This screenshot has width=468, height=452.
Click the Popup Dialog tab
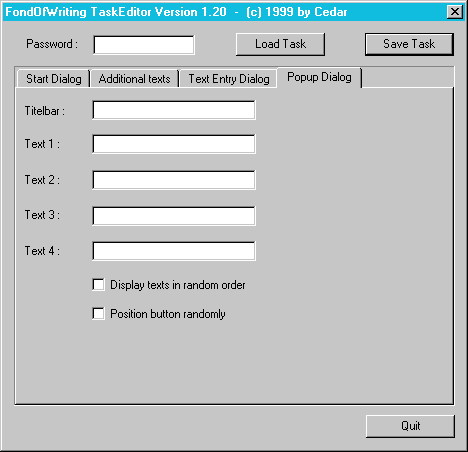319,77
